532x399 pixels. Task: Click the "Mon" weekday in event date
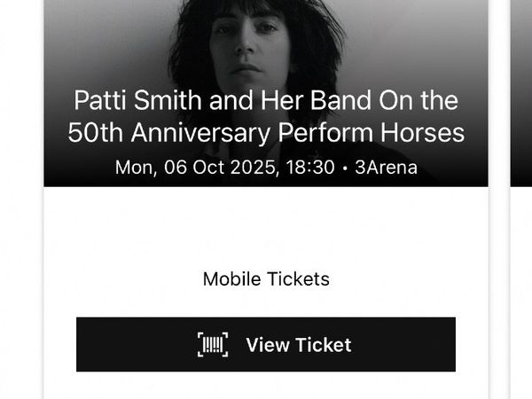134,167
